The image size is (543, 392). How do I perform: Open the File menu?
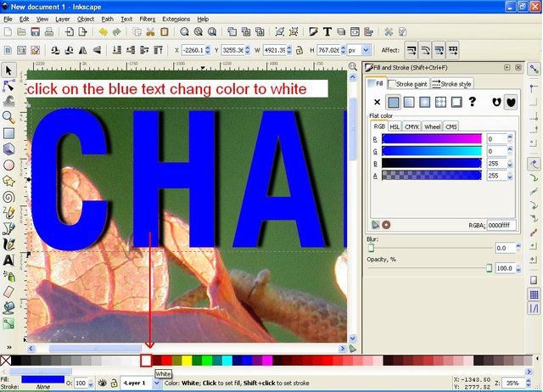(x=8, y=19)
